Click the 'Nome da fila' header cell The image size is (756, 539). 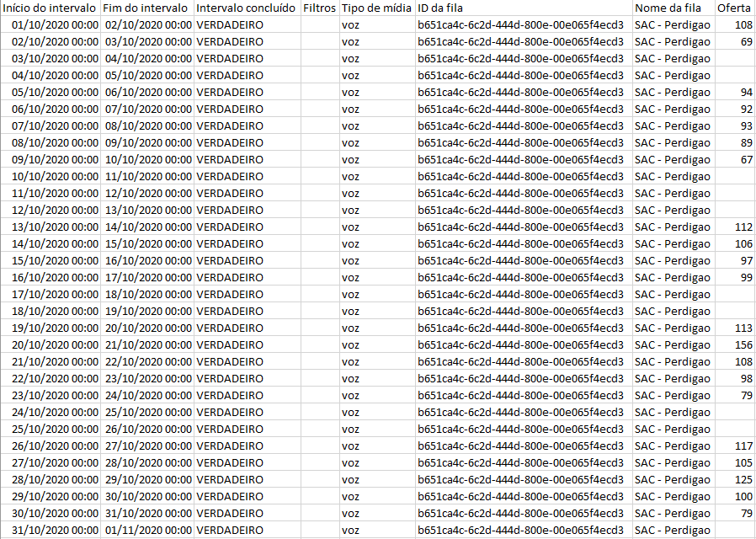coord(673,8)
